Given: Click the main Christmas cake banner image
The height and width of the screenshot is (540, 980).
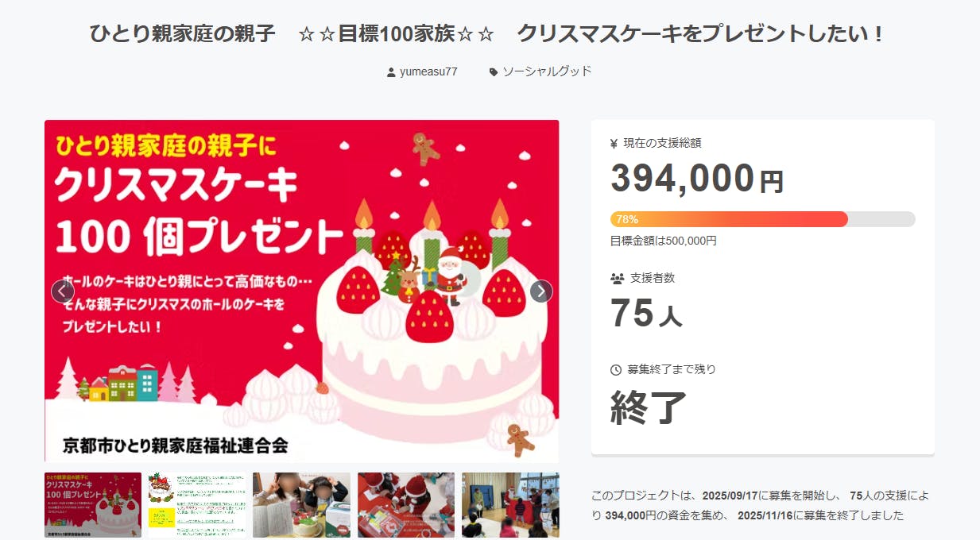Looking at the screenshot, I should tap(302, 291).
